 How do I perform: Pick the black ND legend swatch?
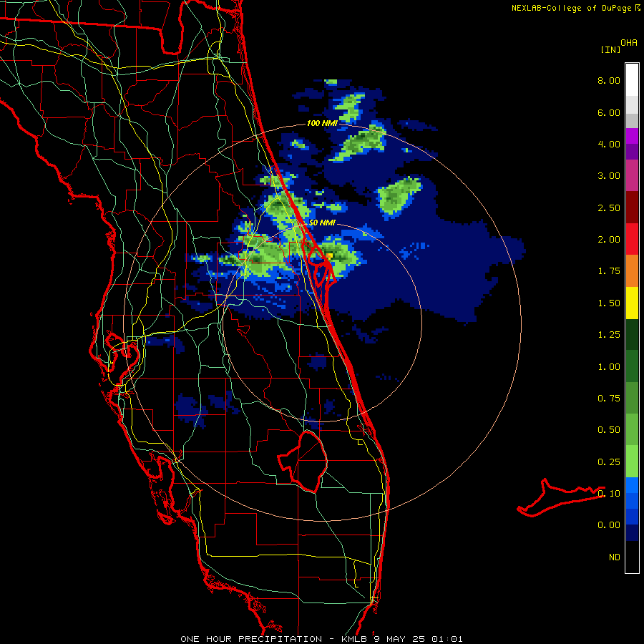(632, 557)
